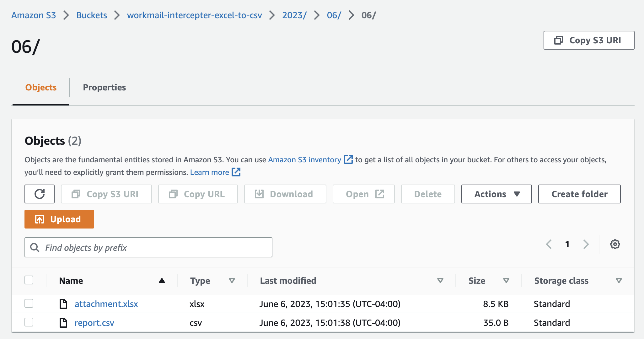
Task: Open workmail-intercepter-excel-to-csv bucket breadcrumb
Action: click(x=194, y=15)
